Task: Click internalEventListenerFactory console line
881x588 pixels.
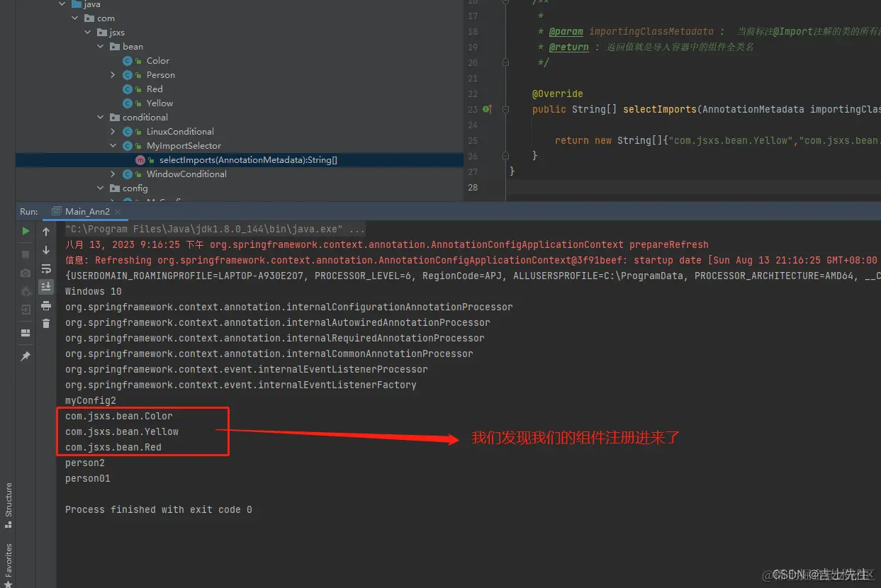Action: pyautogui.click(x=241, y=385)
